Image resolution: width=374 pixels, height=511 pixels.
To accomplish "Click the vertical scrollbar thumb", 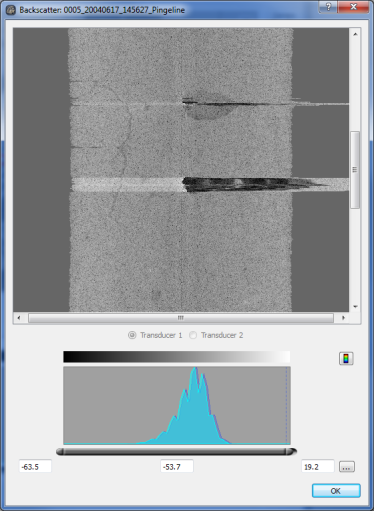I will [x=355, y=170].
